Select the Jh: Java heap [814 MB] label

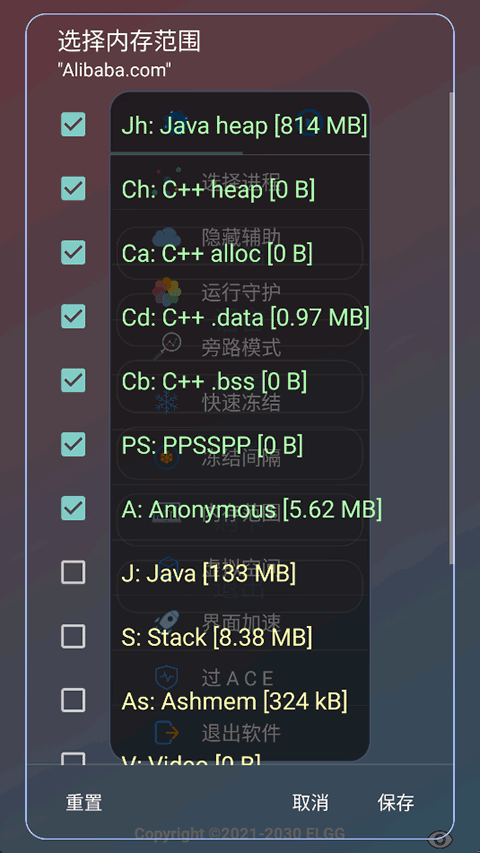244,126
